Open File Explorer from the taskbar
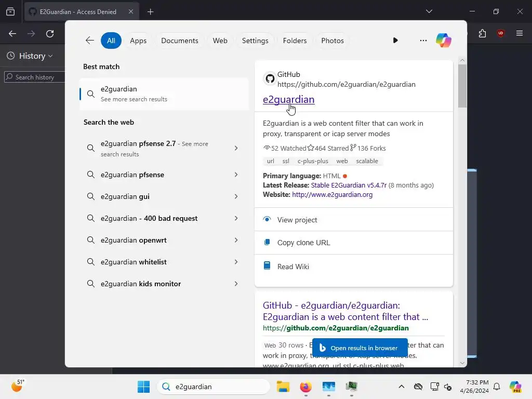This screenshot has width=532, height=399. 283,387
